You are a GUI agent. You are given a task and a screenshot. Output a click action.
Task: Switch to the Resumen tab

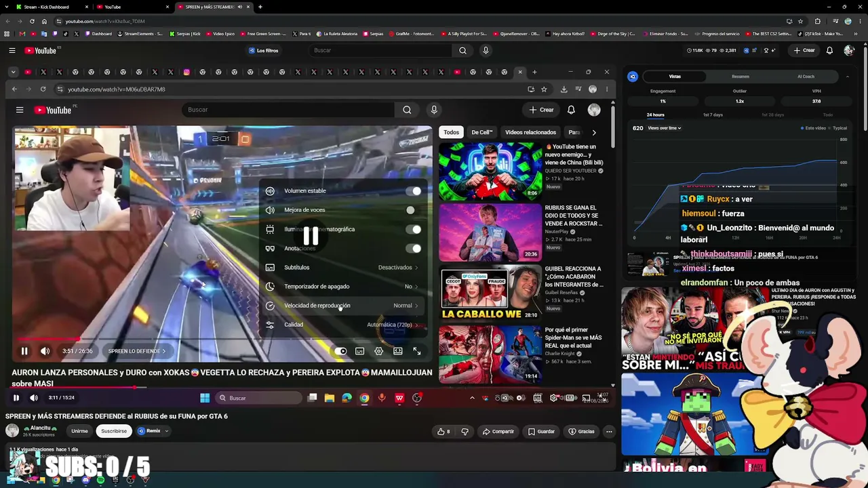pyautogui.click(x=741, y=77)
